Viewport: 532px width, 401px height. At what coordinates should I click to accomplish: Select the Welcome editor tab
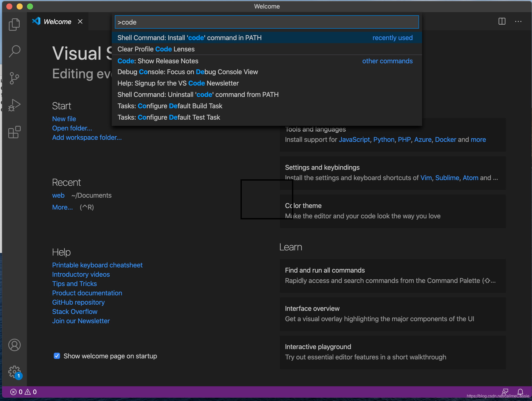pos(57,21)
